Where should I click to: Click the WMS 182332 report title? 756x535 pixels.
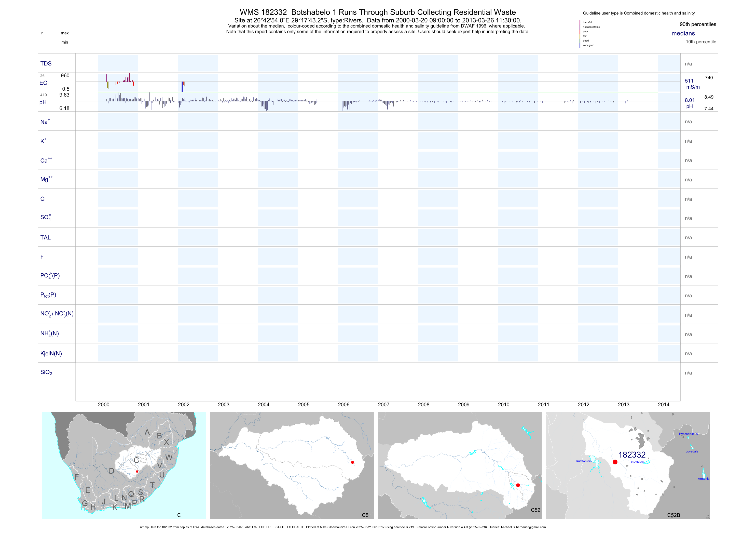377,12
